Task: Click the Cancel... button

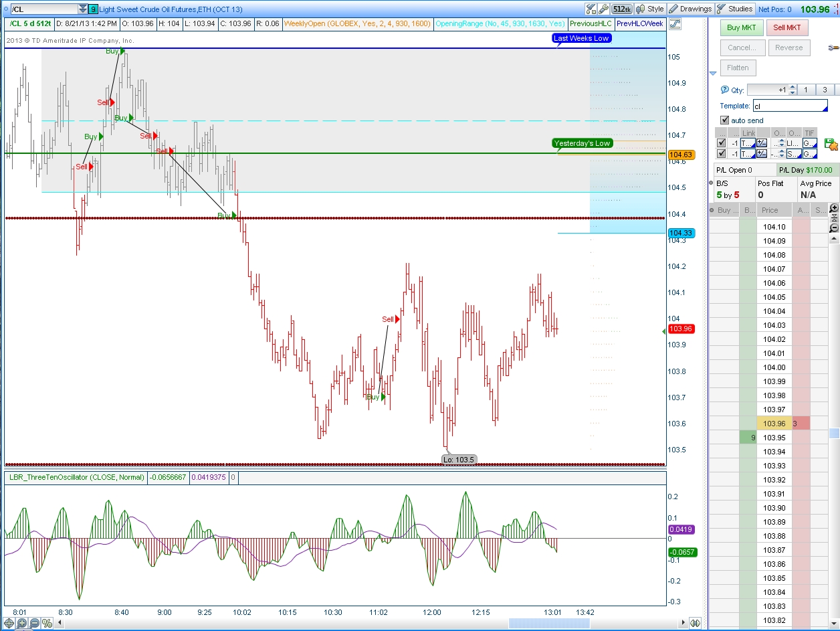Action: pos(742,48)
